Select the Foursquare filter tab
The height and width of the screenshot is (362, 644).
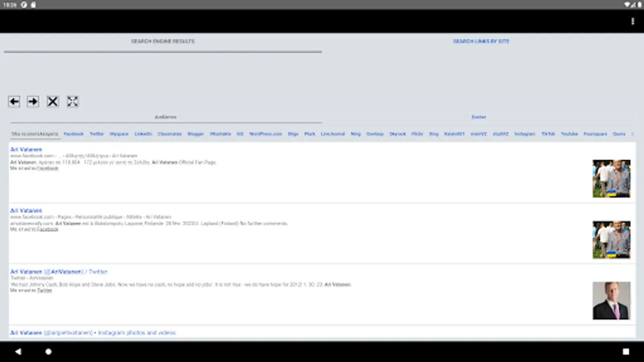(595, 134)
